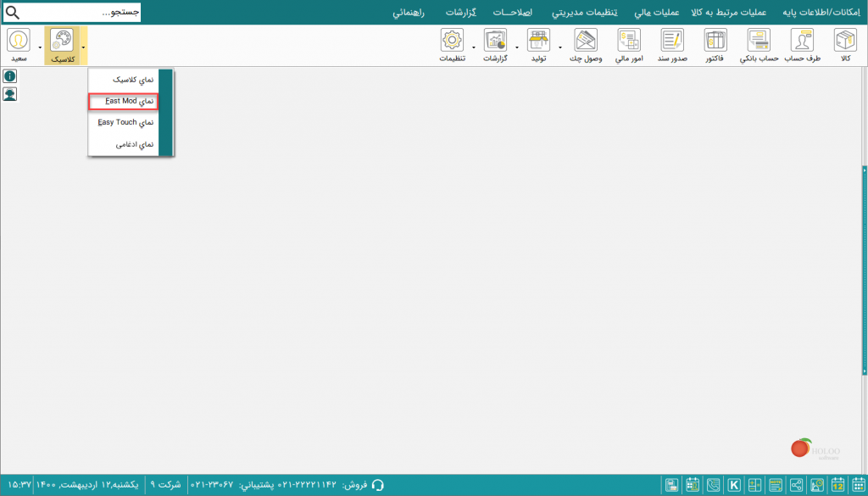Expand side panel using lower right-edge arrow

865,371
